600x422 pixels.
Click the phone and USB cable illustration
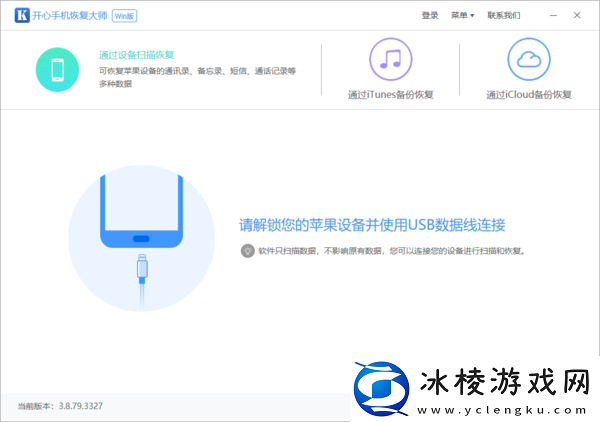pyautogui.click(x=141, y=238)
